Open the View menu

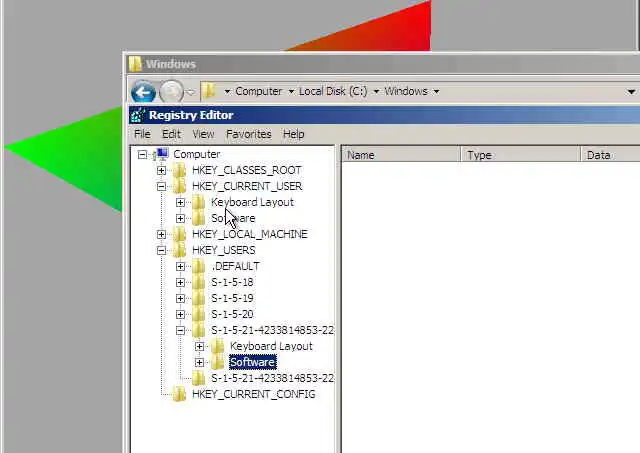(x=203, y=134)
